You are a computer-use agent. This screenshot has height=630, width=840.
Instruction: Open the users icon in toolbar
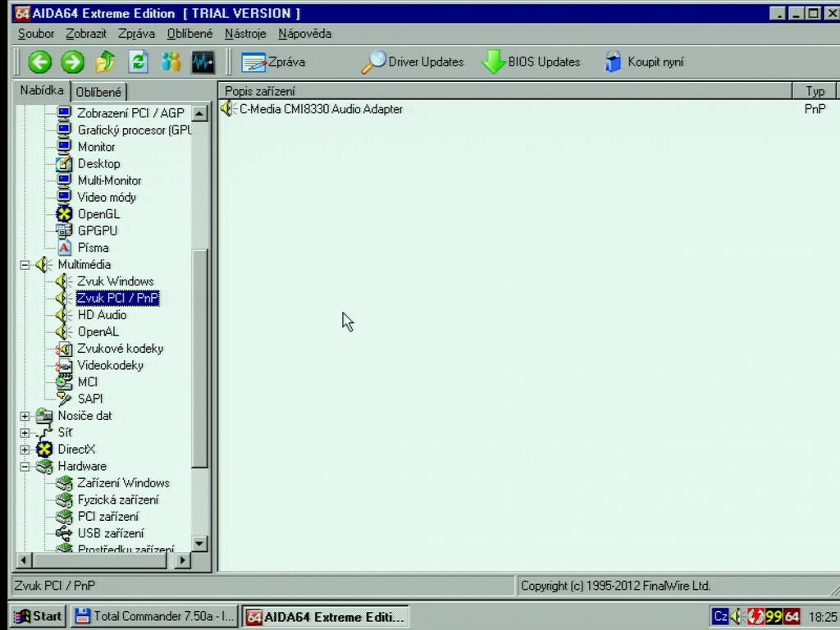[171, 62]
